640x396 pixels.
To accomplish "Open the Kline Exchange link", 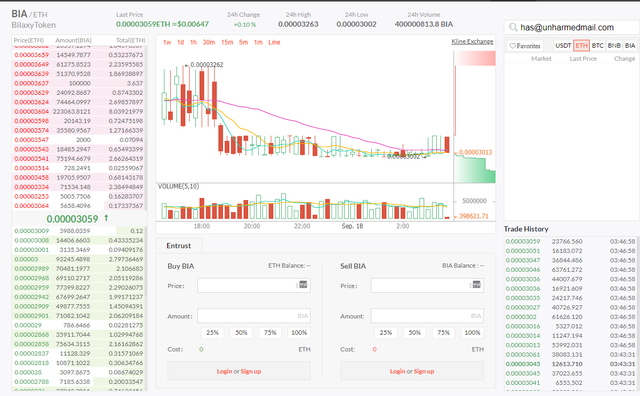I will pyautogui.click(x=472, y=41).
